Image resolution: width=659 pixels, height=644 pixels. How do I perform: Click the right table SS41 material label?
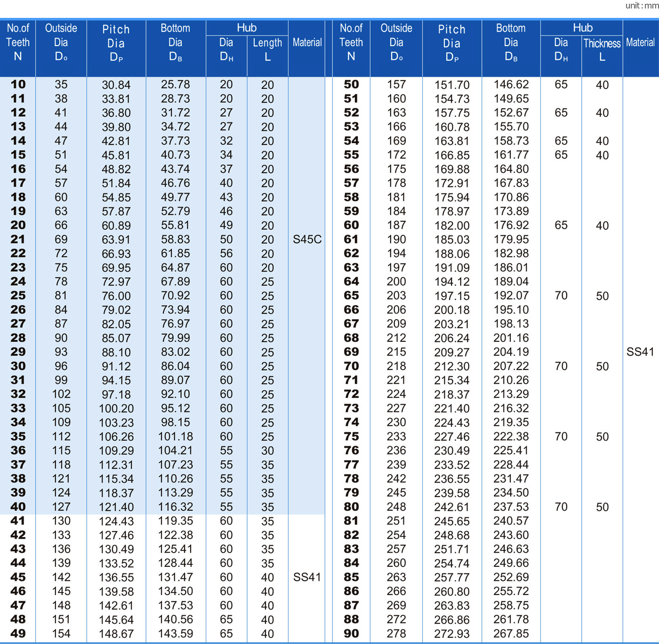640,352
